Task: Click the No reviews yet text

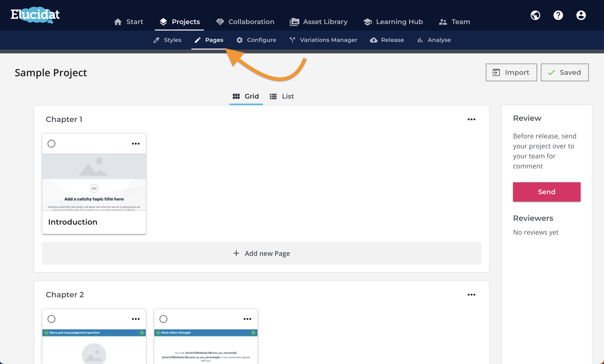Action: click(536, 232)
